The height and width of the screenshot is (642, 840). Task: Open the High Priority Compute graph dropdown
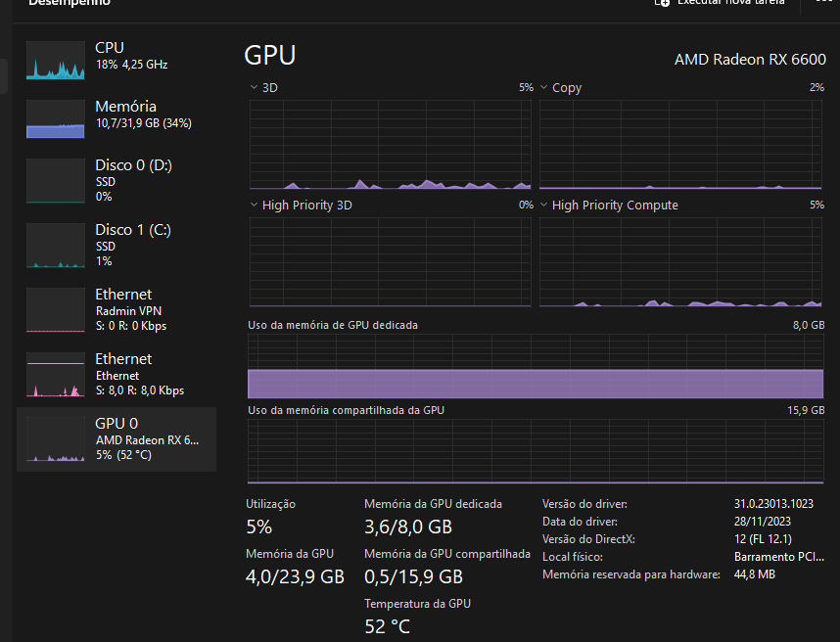tap(543, 206)
